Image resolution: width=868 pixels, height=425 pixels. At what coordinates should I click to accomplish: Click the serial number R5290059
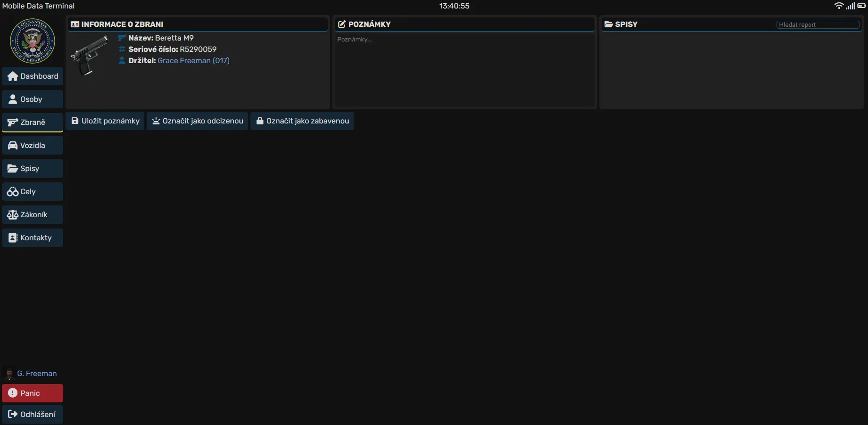pos(198,49)
